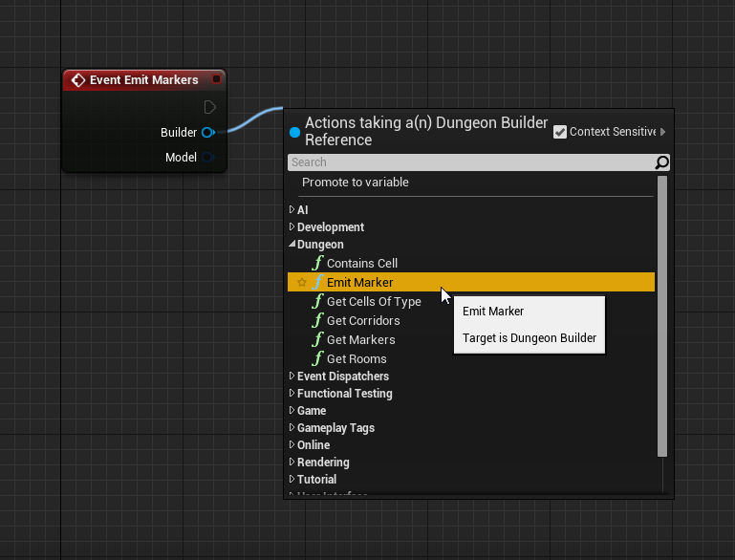Viewport: 735px width, 560px height.
Task: Click the action list vertical scrollbar
Action: [662, 316]
